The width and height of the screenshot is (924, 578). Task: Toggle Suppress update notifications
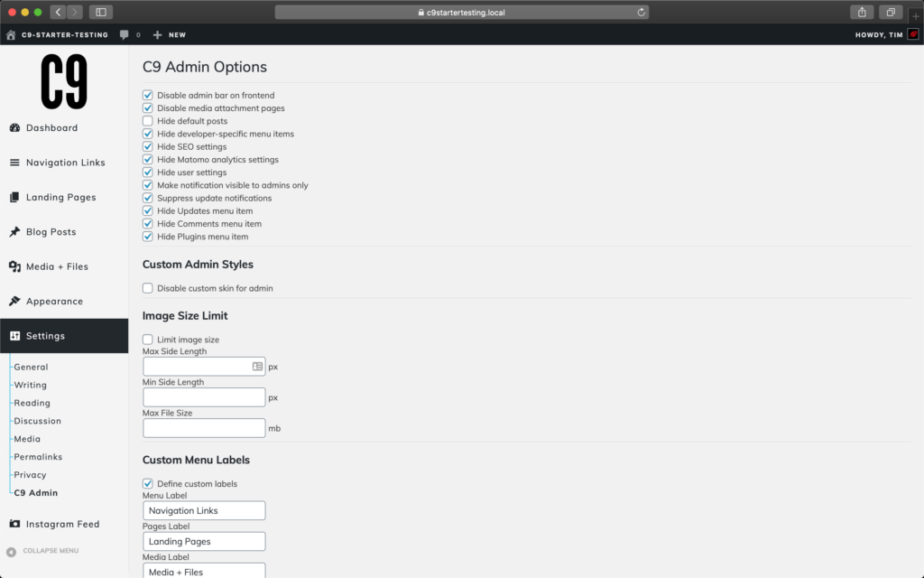[147, 198]
